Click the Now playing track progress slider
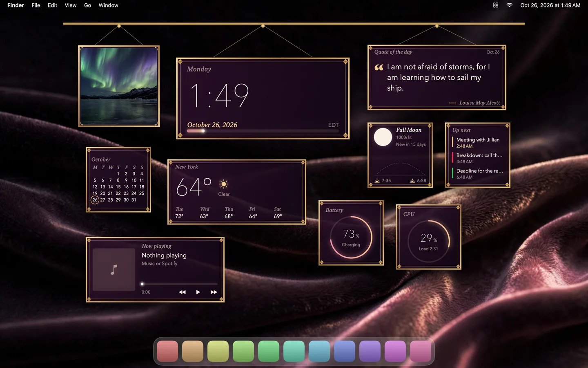This screenshot has width=588, height=368. [x=179, y=284]
